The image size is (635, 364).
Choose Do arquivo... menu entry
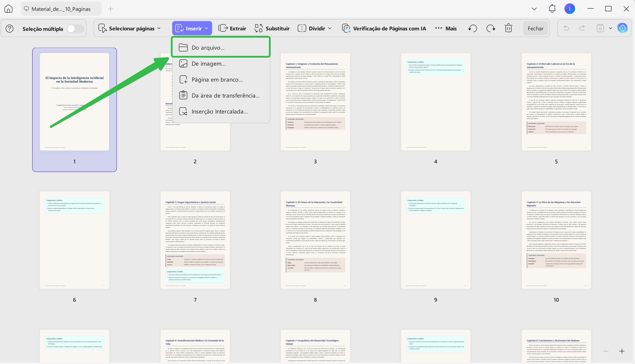(x=221, y=47)
